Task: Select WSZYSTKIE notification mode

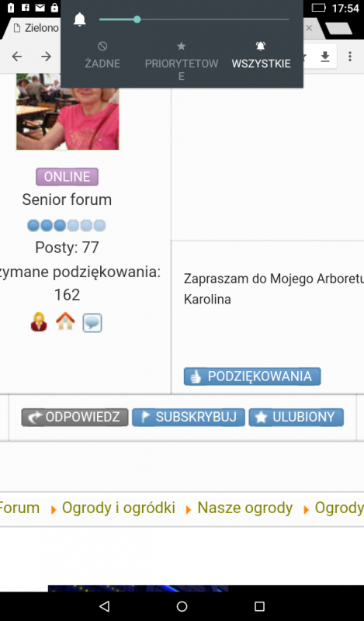Action: click(x=261, y=56)
